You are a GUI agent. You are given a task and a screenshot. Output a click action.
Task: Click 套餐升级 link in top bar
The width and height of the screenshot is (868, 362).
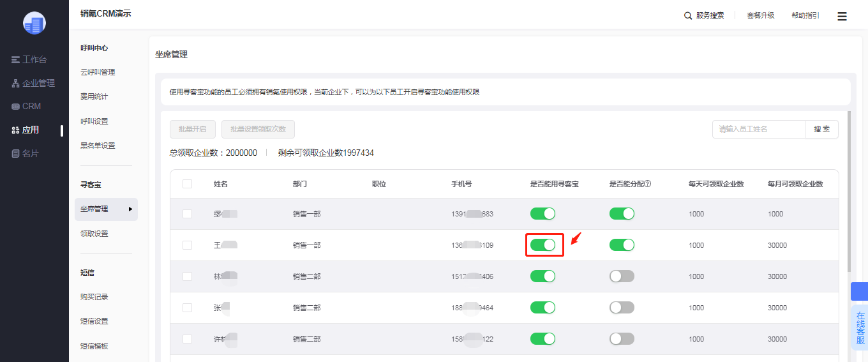tap(760, 15)
